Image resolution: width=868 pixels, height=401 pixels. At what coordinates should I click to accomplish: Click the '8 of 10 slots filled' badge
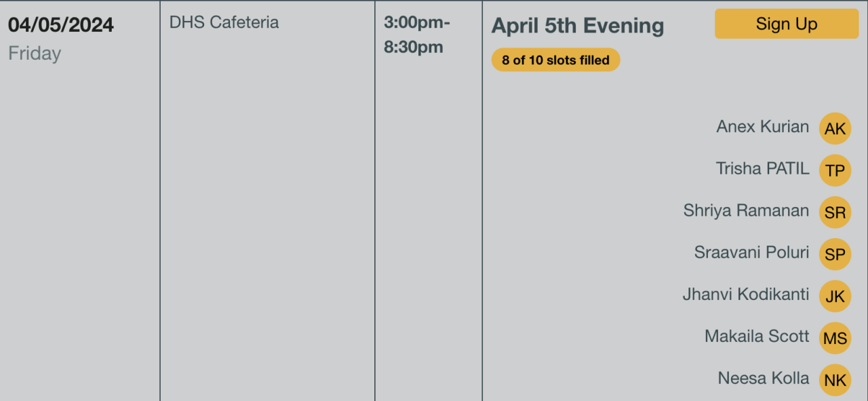pyautogui.click(x=555, y=60)
